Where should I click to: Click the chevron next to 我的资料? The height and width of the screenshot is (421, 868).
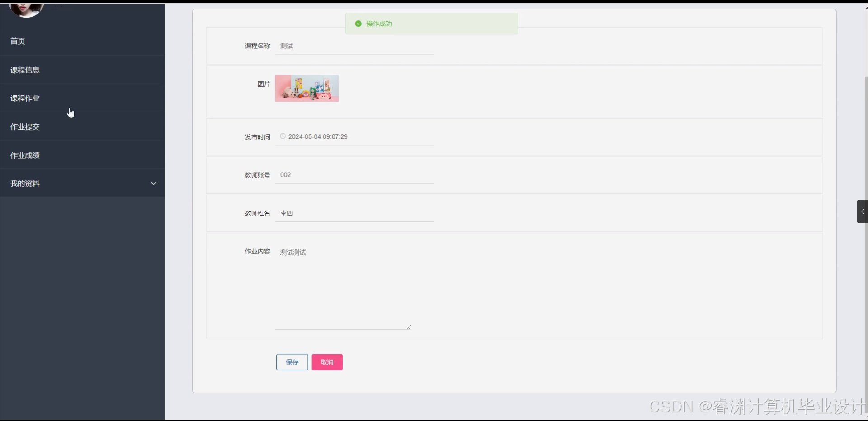(x=153, y=183)
